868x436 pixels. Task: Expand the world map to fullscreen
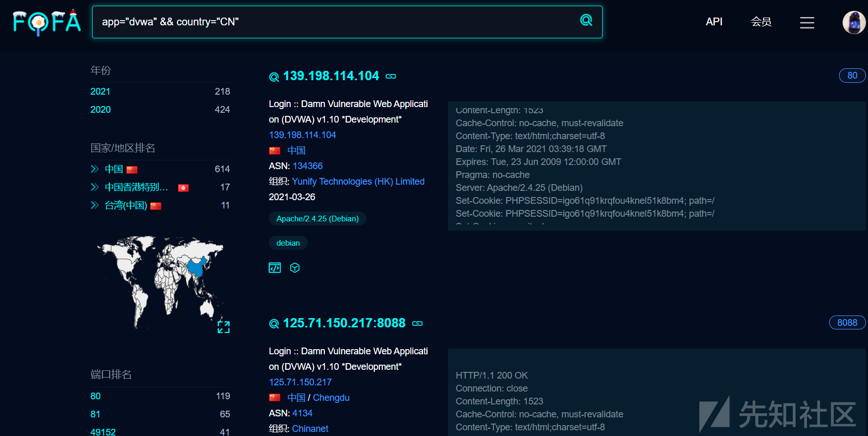pos(223,327)
